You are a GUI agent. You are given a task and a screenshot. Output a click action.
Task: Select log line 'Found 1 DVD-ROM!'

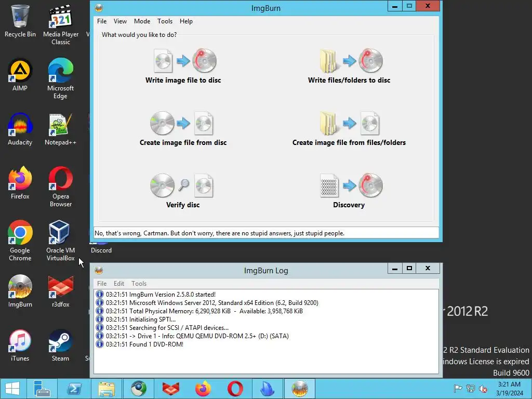pos(144,344)
